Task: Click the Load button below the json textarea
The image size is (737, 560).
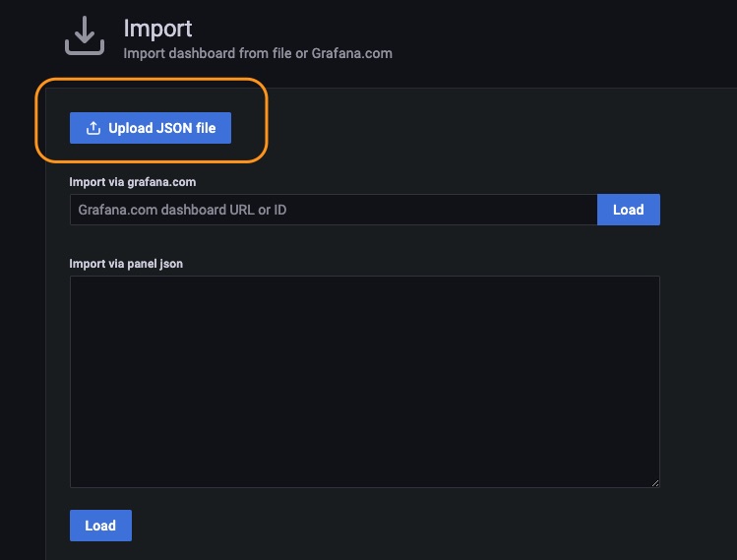Action: click(100, 526)
